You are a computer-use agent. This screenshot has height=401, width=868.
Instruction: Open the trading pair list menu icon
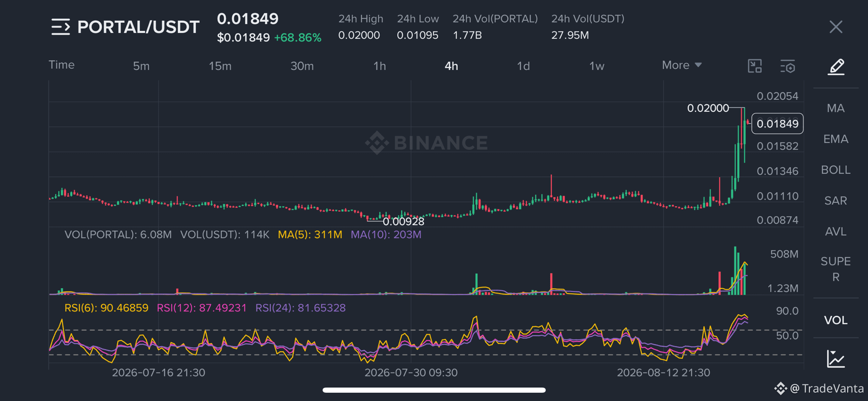[61, 27]
